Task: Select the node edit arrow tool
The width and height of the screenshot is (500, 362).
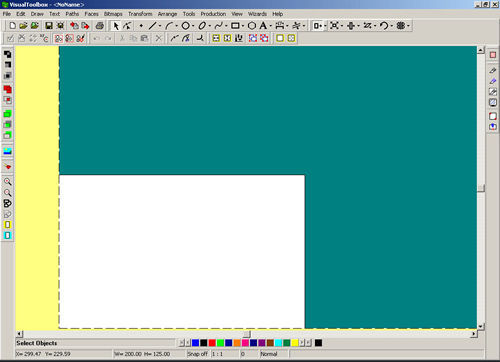Action: [127, 26]
